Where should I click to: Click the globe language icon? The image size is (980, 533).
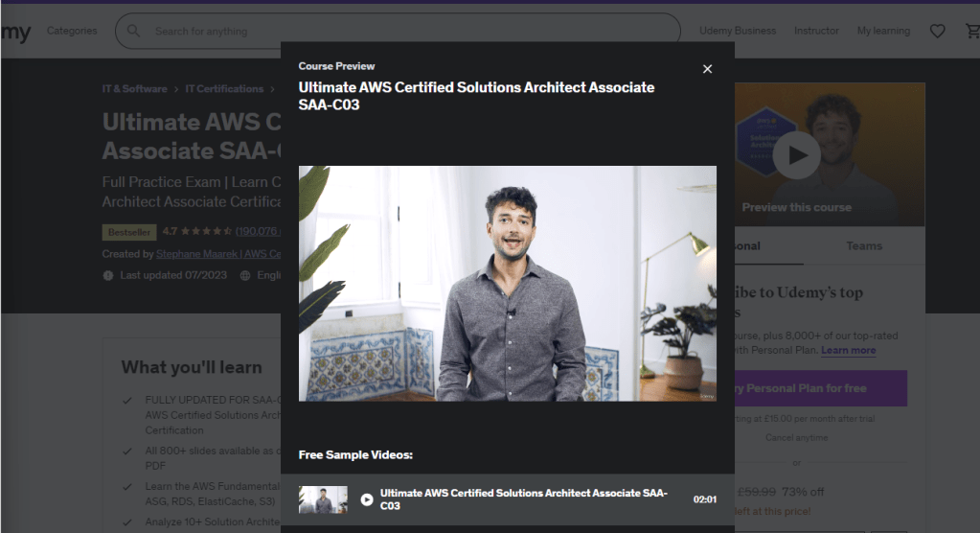point(245,275)
